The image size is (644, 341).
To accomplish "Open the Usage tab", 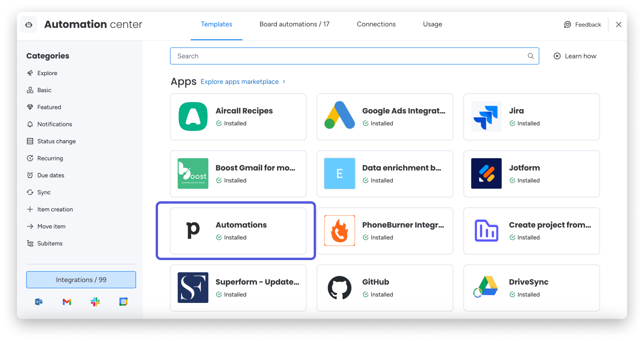I will tap(432, 24).
